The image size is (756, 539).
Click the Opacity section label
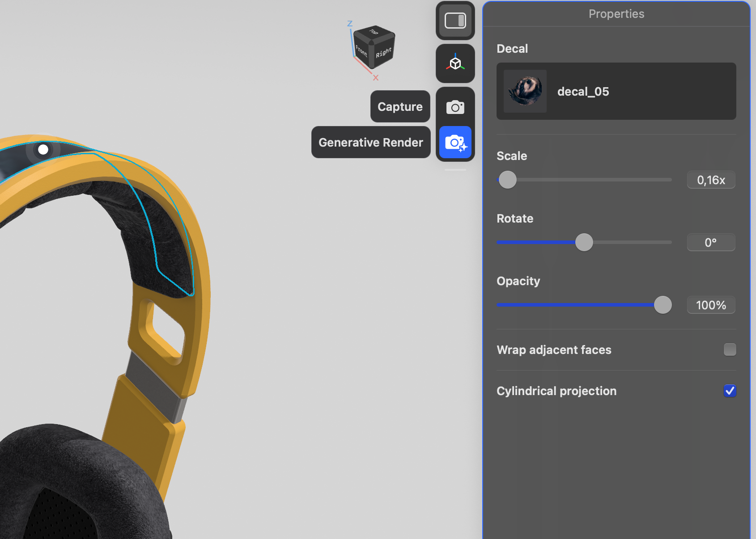point(518,281)
